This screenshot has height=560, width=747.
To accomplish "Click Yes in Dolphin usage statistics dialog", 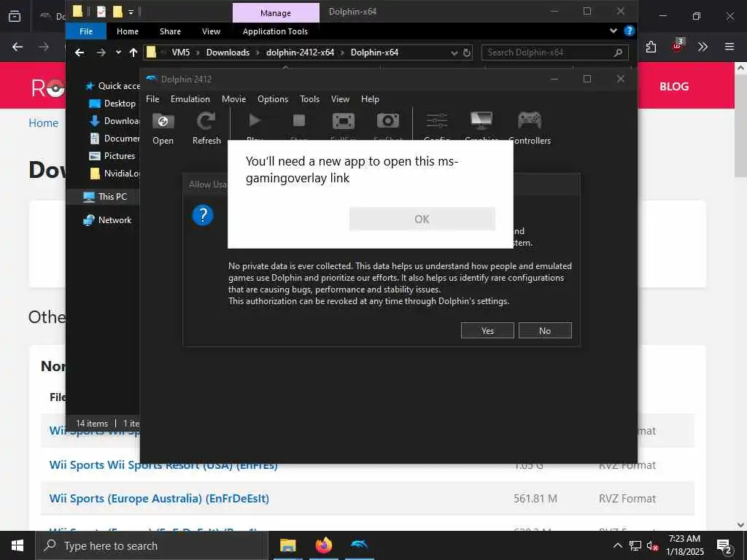I will click(x=487, y=330).
